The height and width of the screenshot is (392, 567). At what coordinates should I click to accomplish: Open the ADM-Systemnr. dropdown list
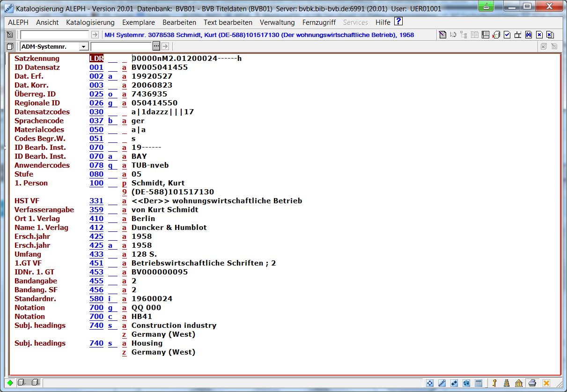click(83, 46)
